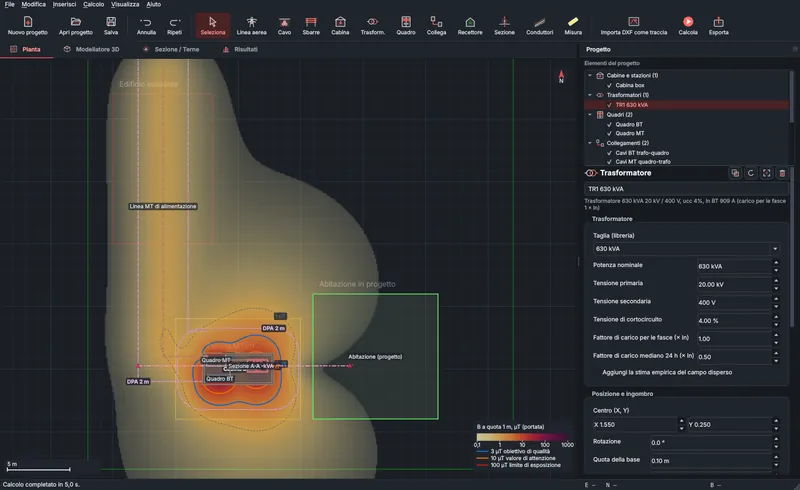Click the Project tree vertical scrollbar

(x=791, y=96)
